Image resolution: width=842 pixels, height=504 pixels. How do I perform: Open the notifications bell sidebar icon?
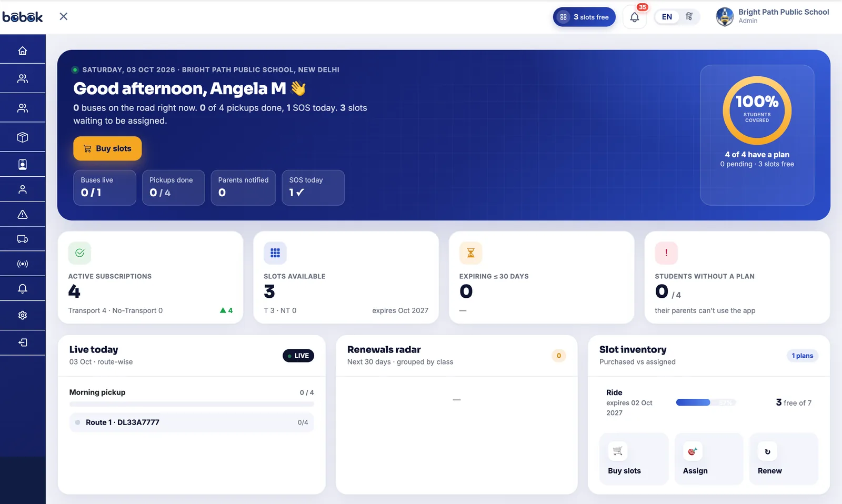[x=23, y=289]
